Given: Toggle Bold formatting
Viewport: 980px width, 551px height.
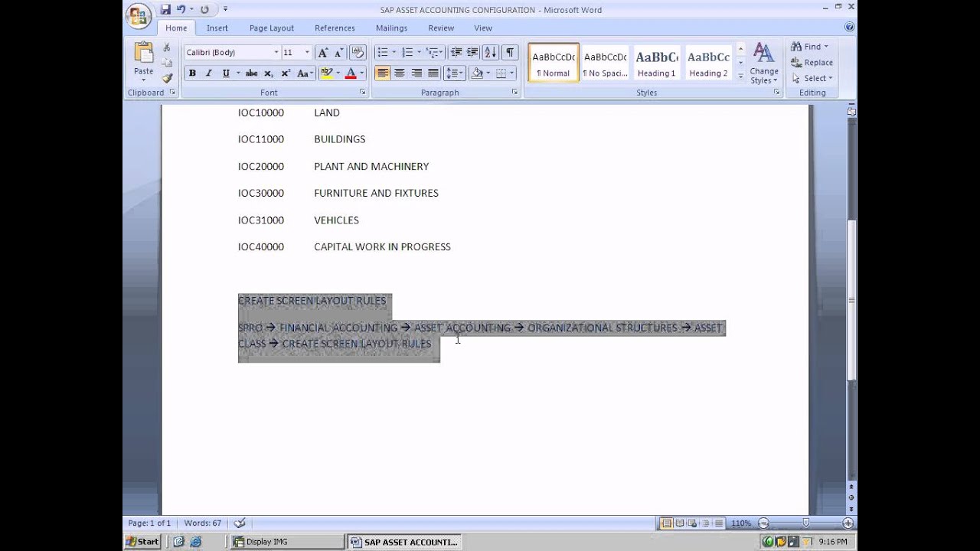Looking at the screenshot, I should (192, 73).
